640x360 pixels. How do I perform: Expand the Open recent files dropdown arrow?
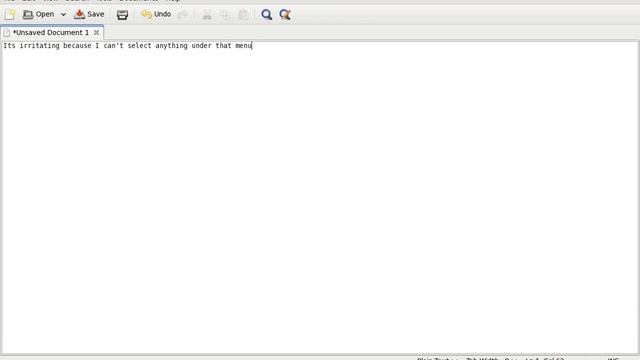click(x=63, y=15)
